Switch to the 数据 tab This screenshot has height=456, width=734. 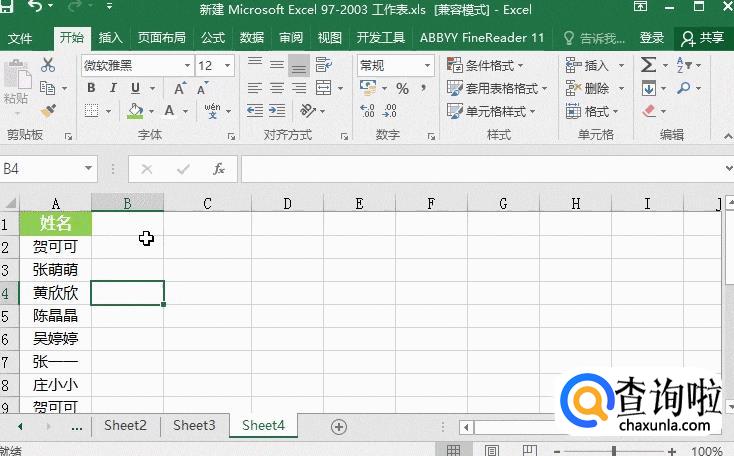252,38
